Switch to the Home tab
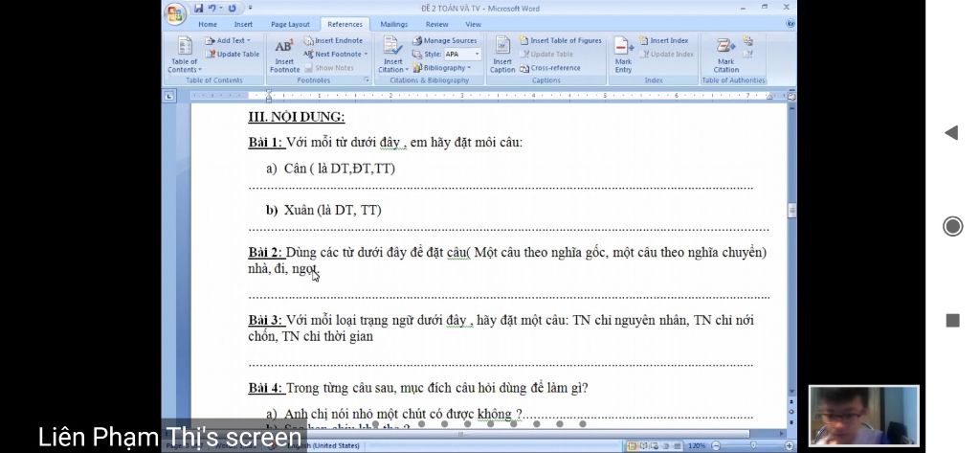Viewport: 980px width, 453px height. point(208,24)
